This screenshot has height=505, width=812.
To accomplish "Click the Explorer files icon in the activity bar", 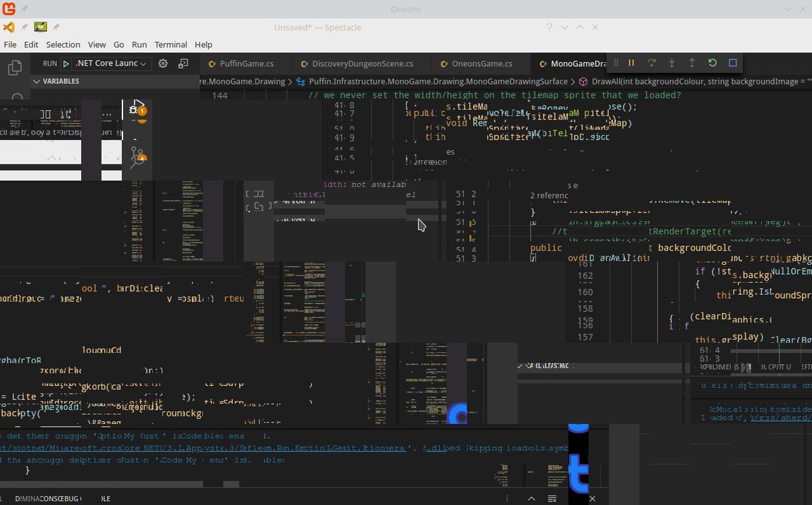I will [x=14, y=68].
